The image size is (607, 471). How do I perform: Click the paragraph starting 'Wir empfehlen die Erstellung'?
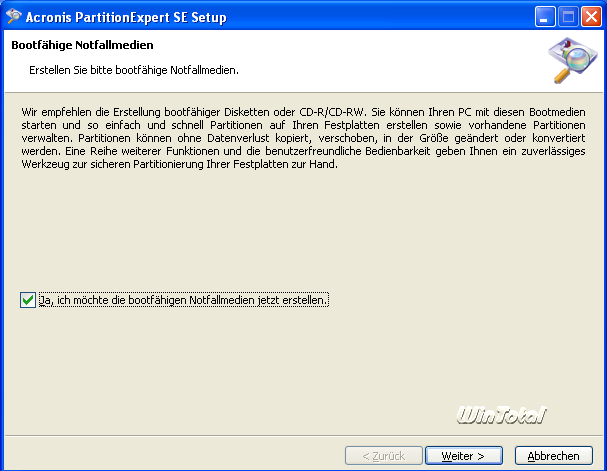pos(303,138)
